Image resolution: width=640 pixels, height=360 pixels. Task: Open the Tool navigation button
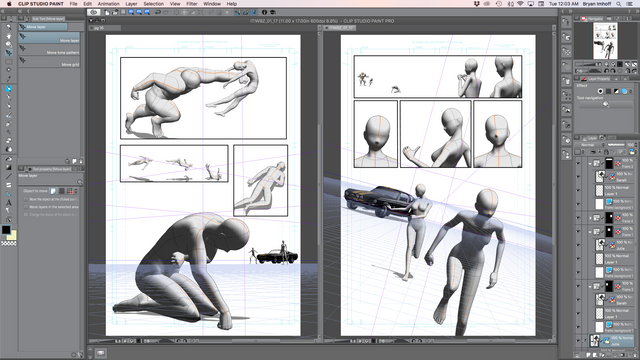pos(606,104)
